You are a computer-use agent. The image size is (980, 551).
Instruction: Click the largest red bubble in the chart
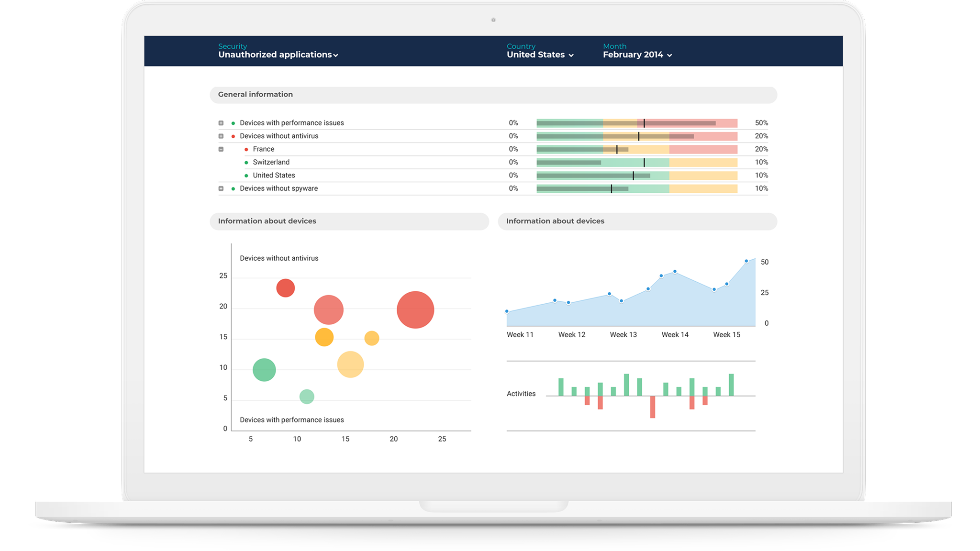pyautogui.click(x=415, y=310)
